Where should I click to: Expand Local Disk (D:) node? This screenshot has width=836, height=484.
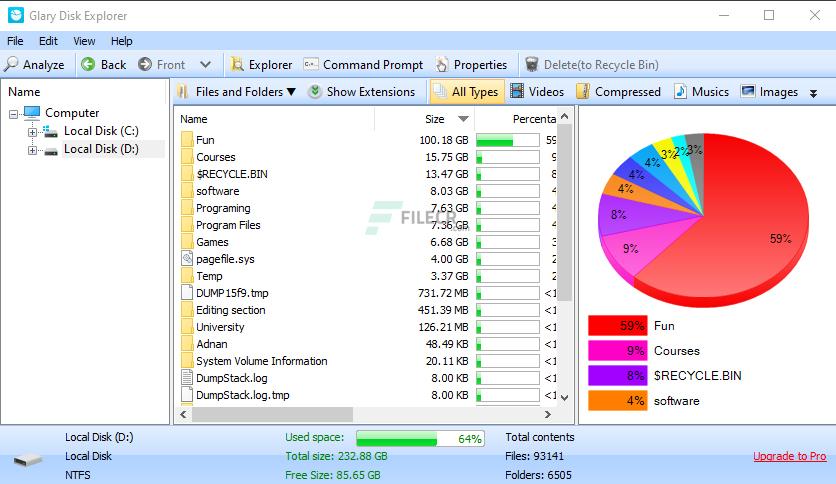coord(33,151)
